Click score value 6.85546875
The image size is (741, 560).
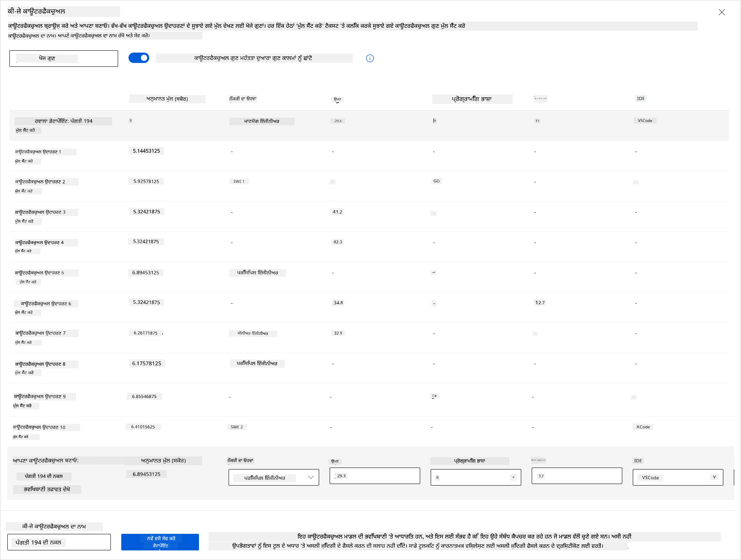tap(144, 396)
